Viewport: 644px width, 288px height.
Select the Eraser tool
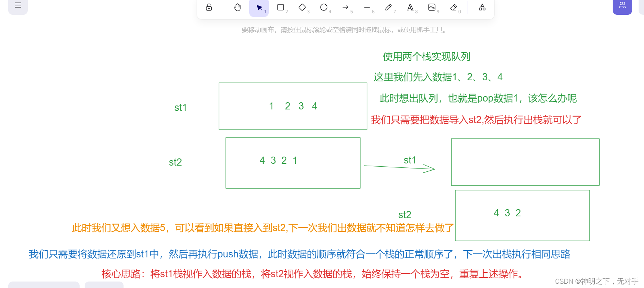(453, 7)
